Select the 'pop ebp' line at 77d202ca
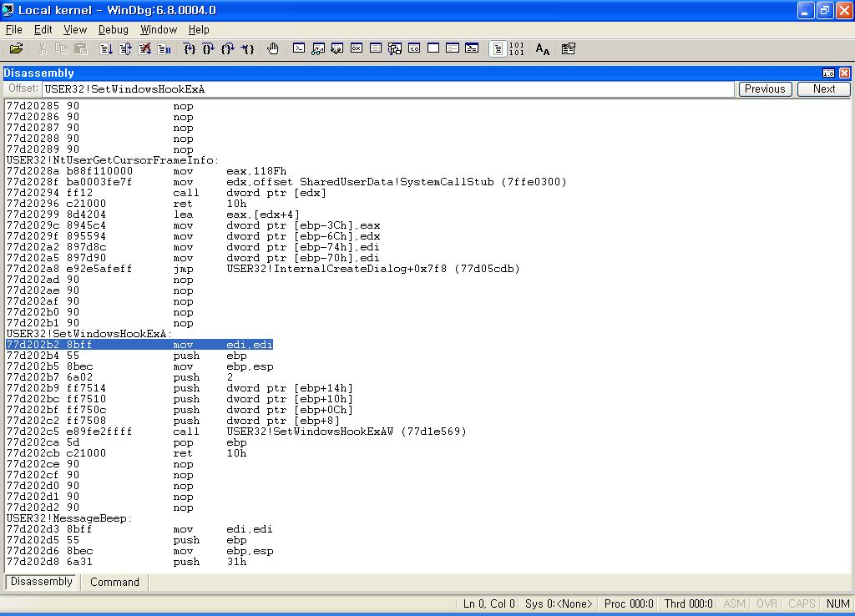Image resolution: width=855 pixels, height=616 pixels. tap(127, 442)
